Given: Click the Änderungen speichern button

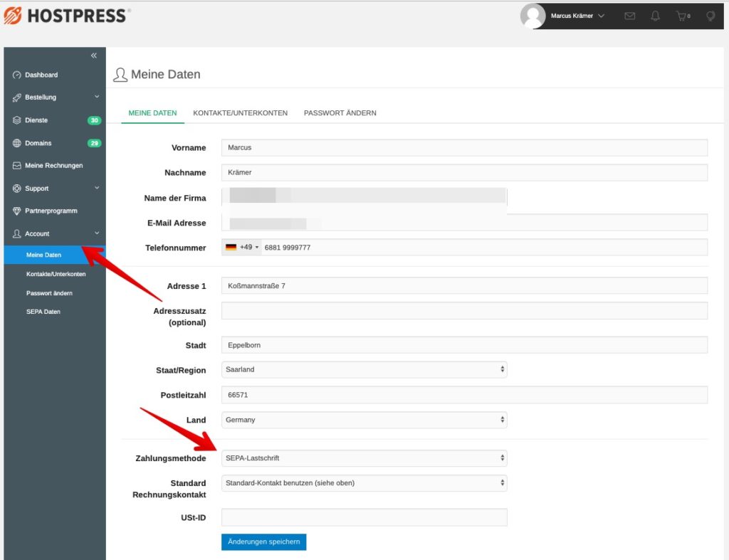Looking at the screenshot, I should click(x=263, y=542).
